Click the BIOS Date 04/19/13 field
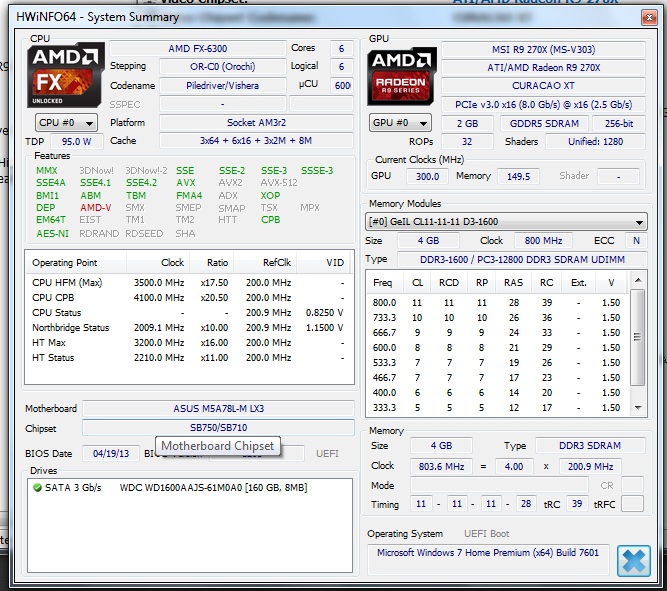 point(111,454)
